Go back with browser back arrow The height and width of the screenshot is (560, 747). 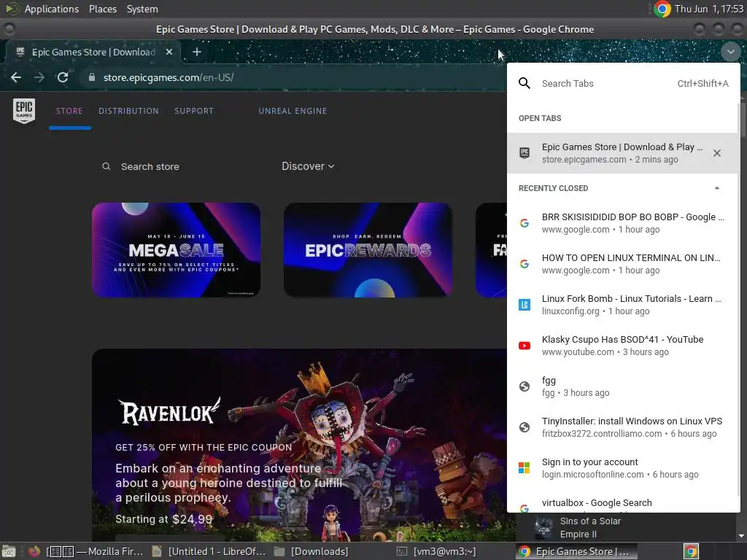pyautogui.click(x=16, y=77)
